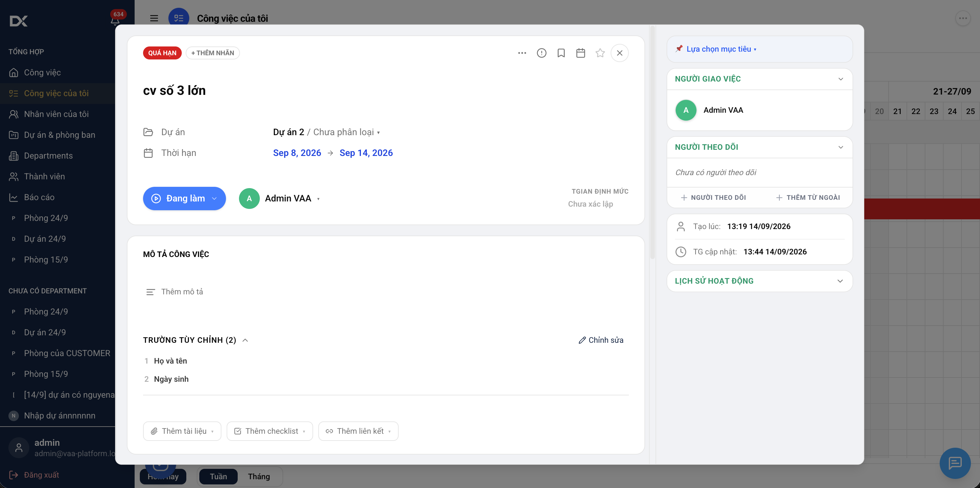Click the exclamation priority icon
The width and height of the screenshot is (980, 488).
pyautogui.click(x=541, y=53)
